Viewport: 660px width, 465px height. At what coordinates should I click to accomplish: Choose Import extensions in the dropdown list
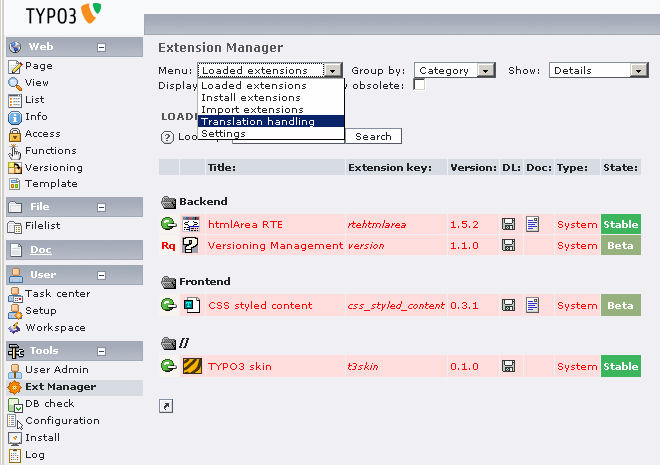[246, 110]
